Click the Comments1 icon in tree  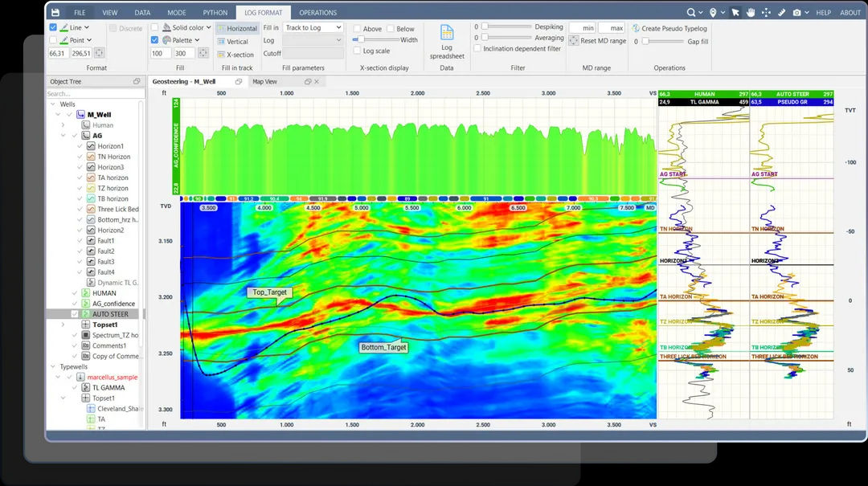86,345
